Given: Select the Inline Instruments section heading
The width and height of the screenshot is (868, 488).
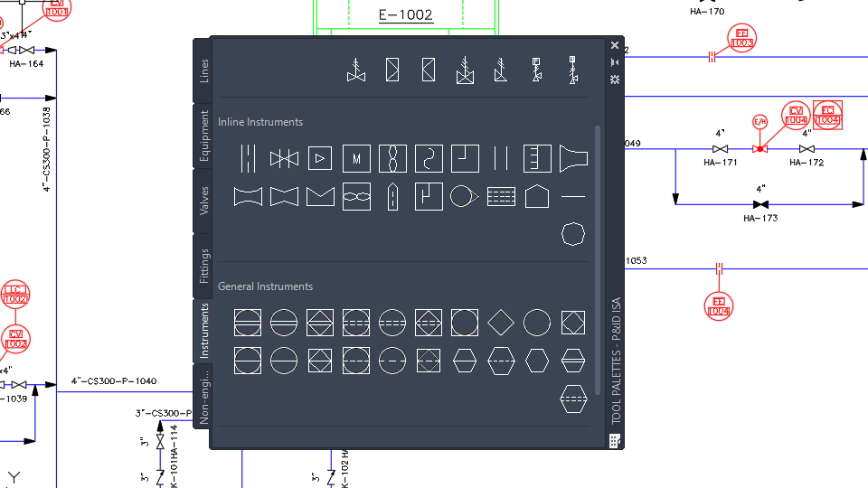Looking at the screenshot, I should 260,122.
